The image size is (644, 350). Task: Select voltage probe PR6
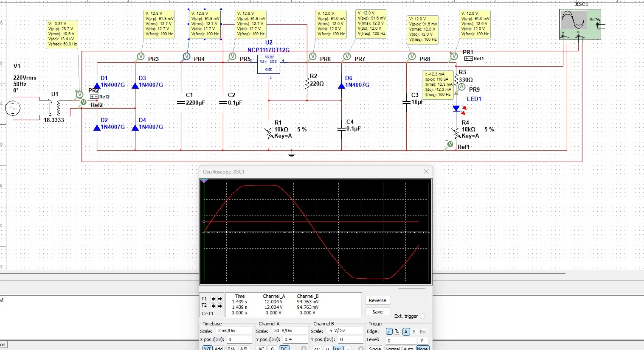(313, 56)
